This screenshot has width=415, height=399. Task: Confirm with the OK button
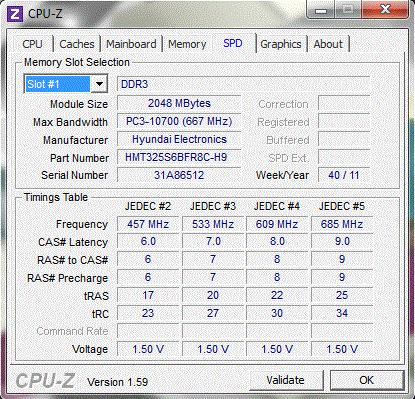tap(367, 380)
